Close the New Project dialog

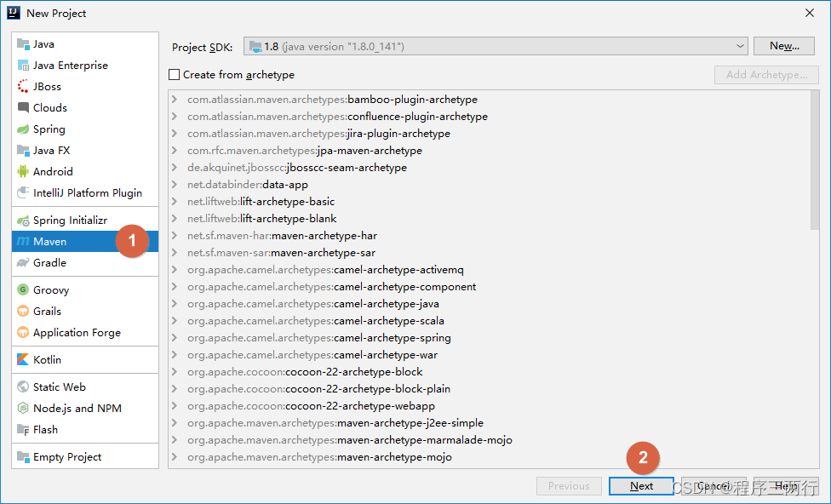[x=809, y=13]
